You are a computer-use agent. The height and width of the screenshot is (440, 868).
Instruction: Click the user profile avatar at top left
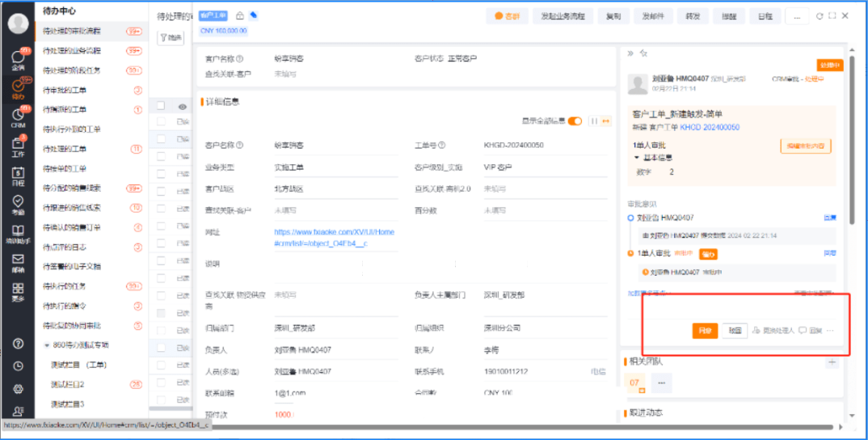click(x=19, y=23)
